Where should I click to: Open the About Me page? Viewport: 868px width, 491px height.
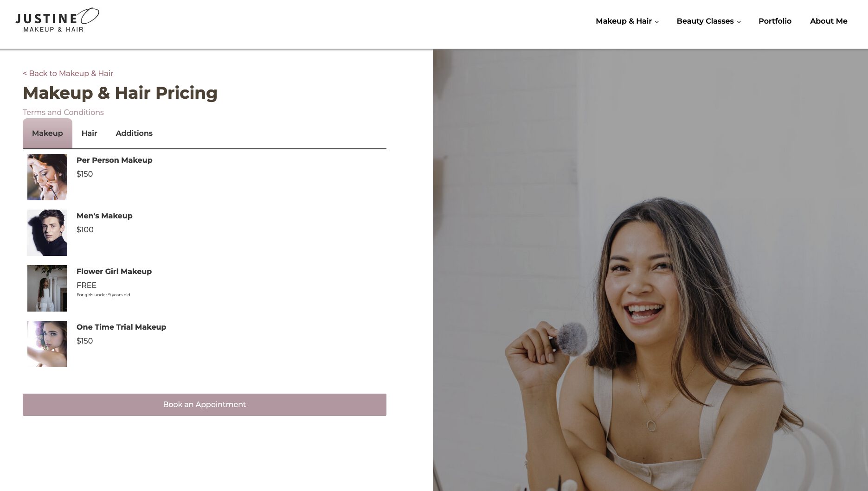(x=829, y=21)
